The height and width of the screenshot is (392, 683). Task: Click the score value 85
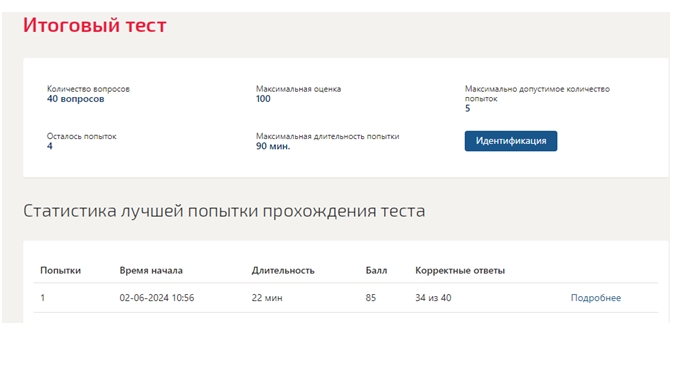[371, 298]
